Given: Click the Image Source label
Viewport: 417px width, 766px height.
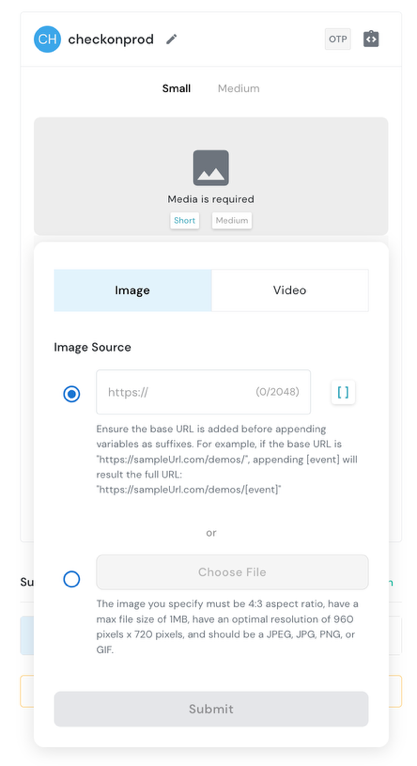Looking at the screenshot, I should point(92,347).
